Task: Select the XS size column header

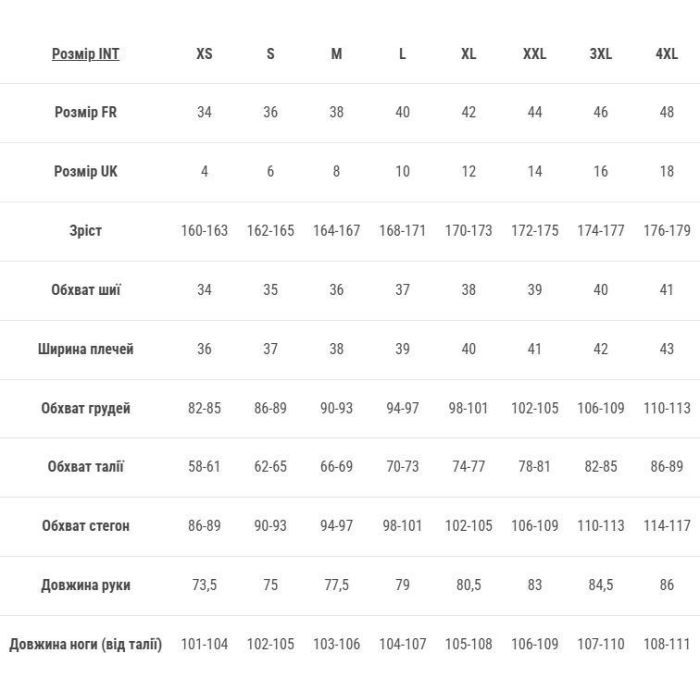Action: pyautogui.click(x=204, y=54)
